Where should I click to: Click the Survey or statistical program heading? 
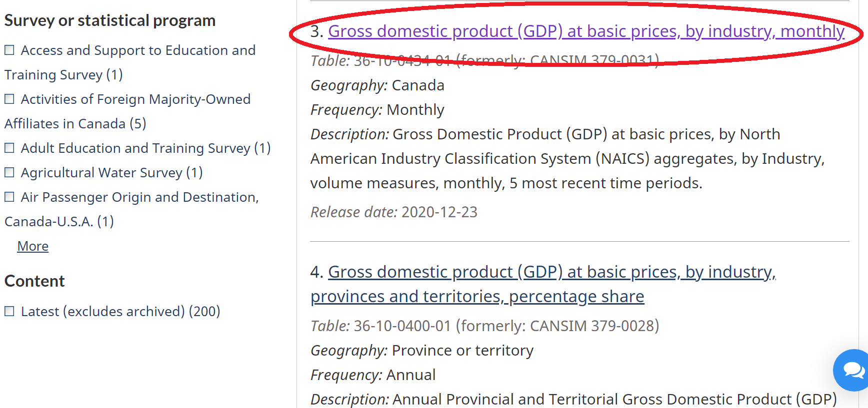click(110, 20)
